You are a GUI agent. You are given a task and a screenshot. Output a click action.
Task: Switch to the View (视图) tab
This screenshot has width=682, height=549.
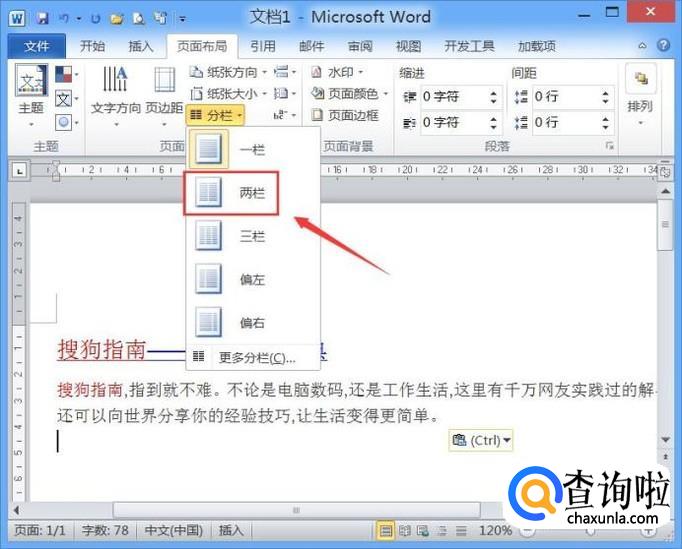[408, 46]
